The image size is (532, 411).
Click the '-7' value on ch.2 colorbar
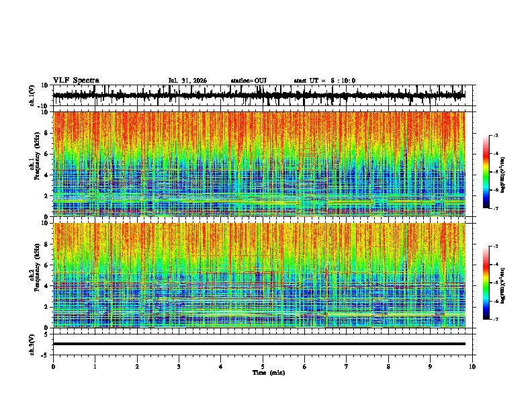click(x=495, y=319)
